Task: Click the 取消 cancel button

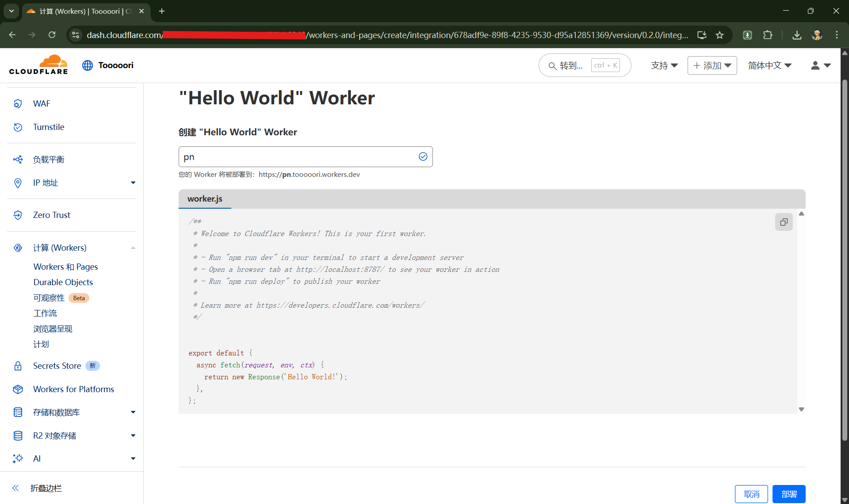Action: 751,494
